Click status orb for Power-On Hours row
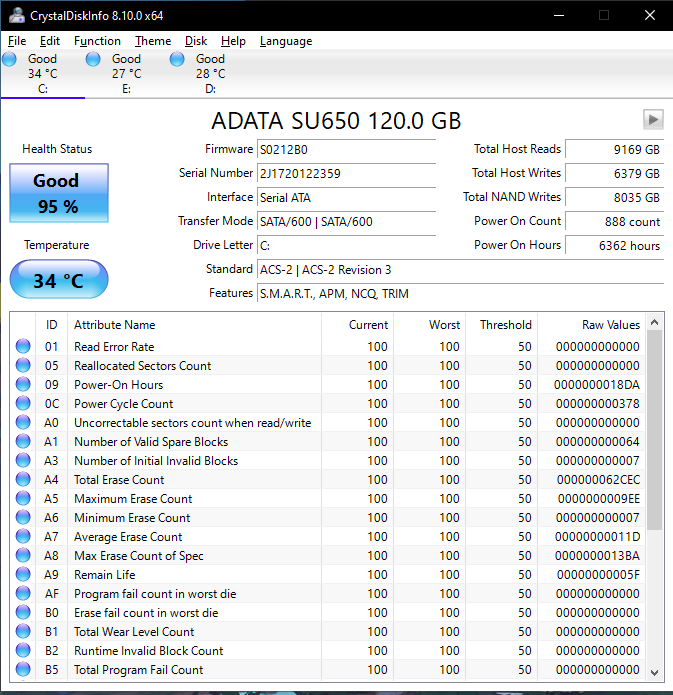This screenshot has width=673, height=695. 23,384
